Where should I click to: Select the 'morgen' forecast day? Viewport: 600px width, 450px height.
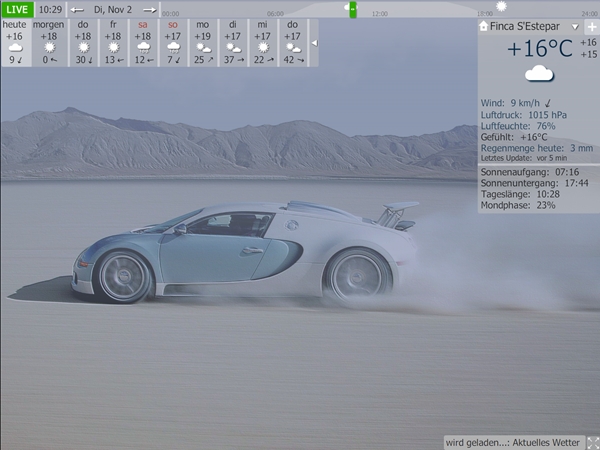[x=49, y=42]
